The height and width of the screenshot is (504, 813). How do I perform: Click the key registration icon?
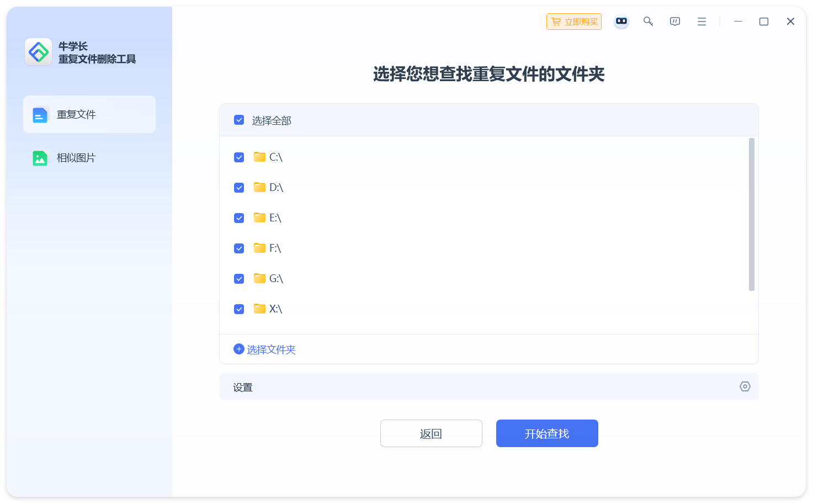(649, 22)
